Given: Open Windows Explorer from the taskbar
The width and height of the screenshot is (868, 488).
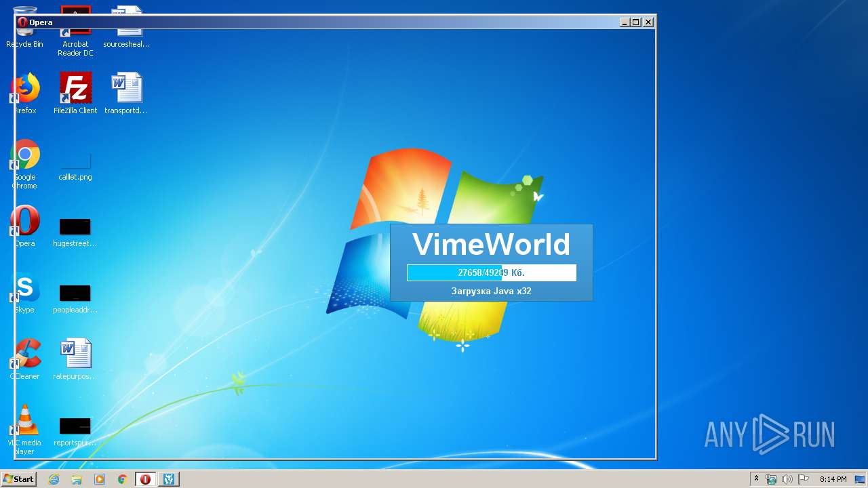Looking at the screenshot, I should point(77,479).
